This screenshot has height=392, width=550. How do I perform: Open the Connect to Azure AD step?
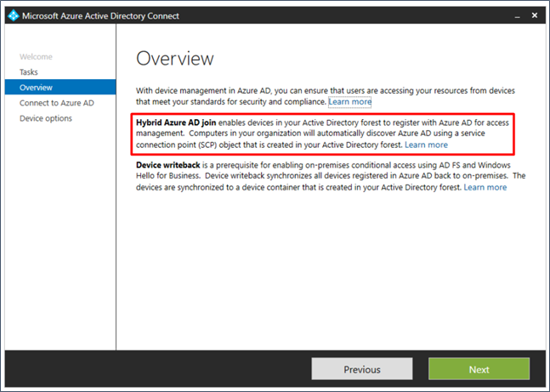click(x=57, y=103)
